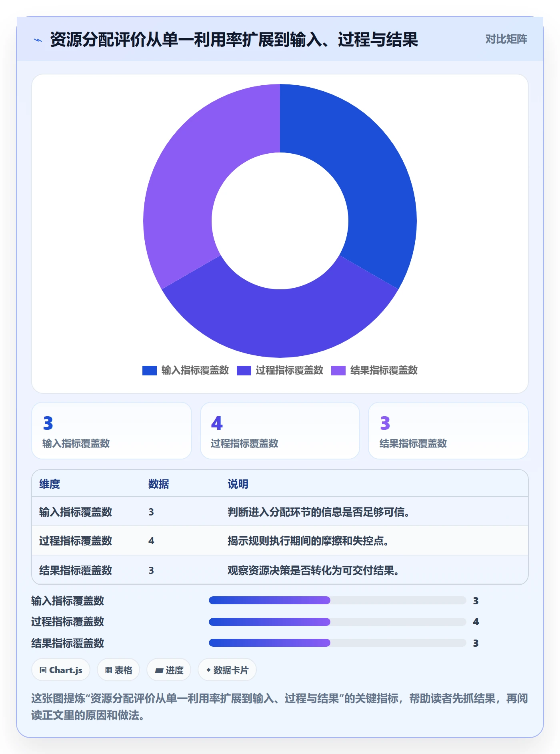This screenshot has height=754, width=560.
Task: Click the description 判断进入分配环节的信息是否足够可信。
Action: click(318, 512)
